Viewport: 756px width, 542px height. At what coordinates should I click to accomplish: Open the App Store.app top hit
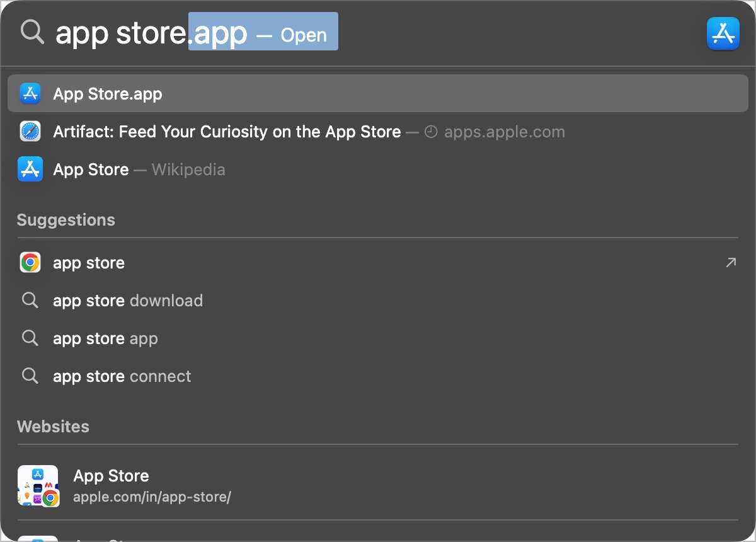108,94
